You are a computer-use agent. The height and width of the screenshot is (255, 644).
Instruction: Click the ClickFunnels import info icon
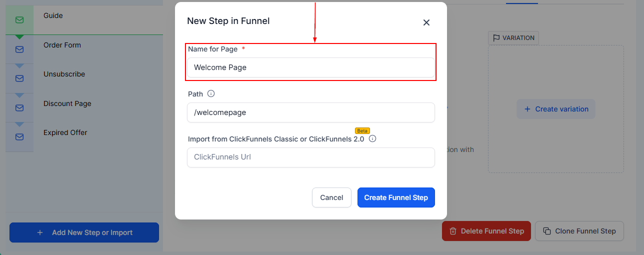pyautogui.click(x=372, y=138)
